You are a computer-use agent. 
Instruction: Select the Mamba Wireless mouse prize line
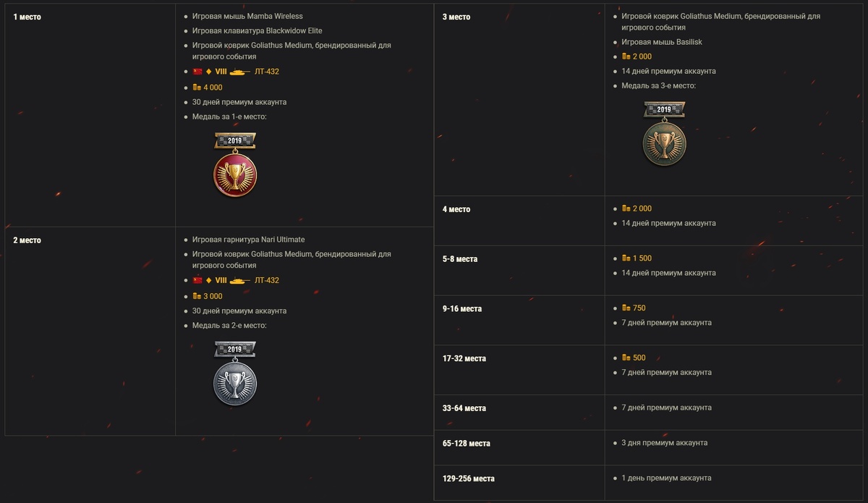click(247, 16)
